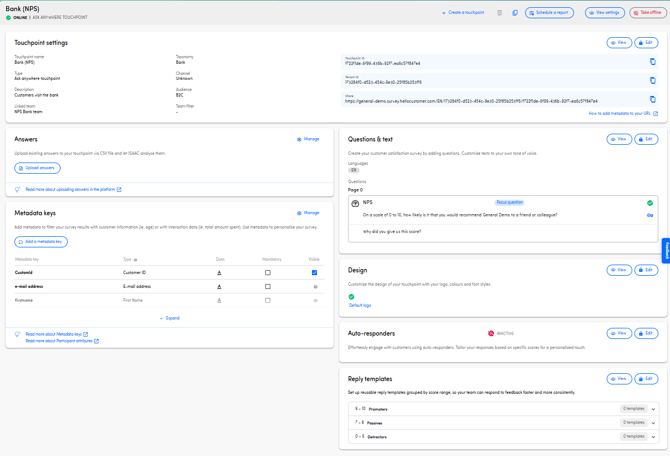Toggle Mandatory checkbox for e-mail address

267,287
